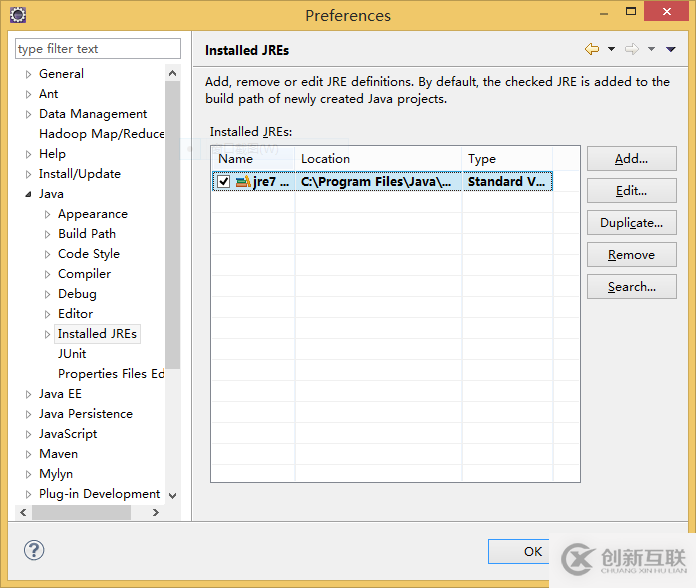This screenshot has height=588, width=696.
Task: Click the Add... button
Action: (631, 159)
